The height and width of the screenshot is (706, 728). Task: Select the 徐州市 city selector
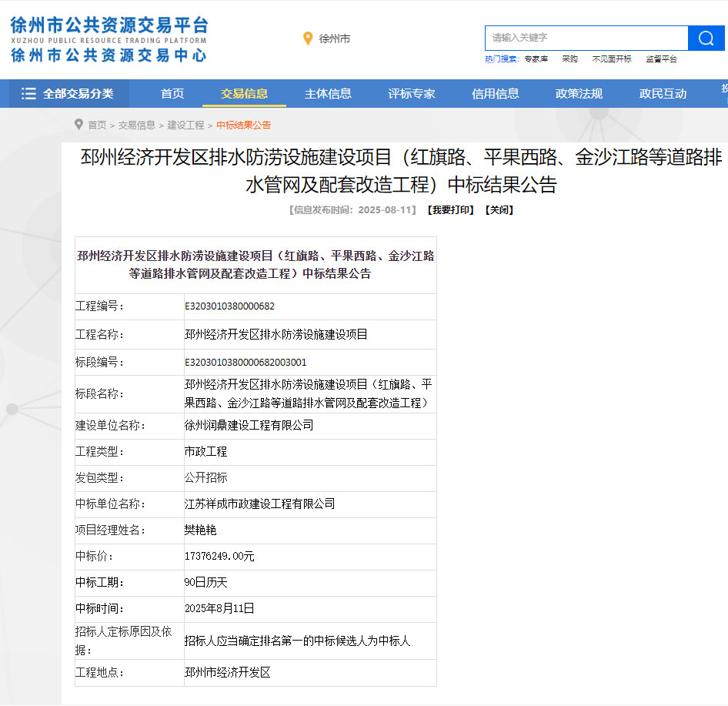[x=334, y=38]
